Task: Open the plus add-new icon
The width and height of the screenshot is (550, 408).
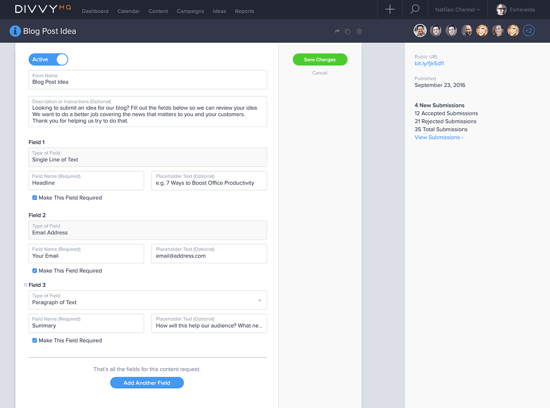Action: coord(390,9)
